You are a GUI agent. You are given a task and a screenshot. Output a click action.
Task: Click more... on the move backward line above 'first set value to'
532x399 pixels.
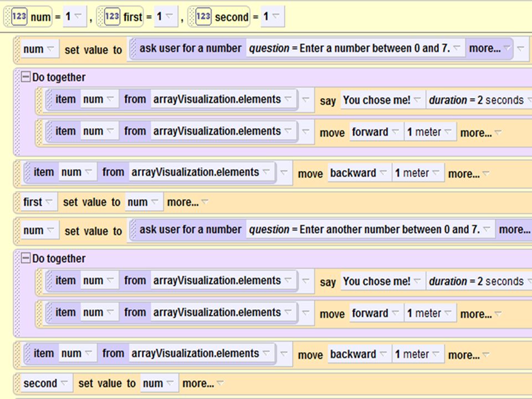pos(469,173)
